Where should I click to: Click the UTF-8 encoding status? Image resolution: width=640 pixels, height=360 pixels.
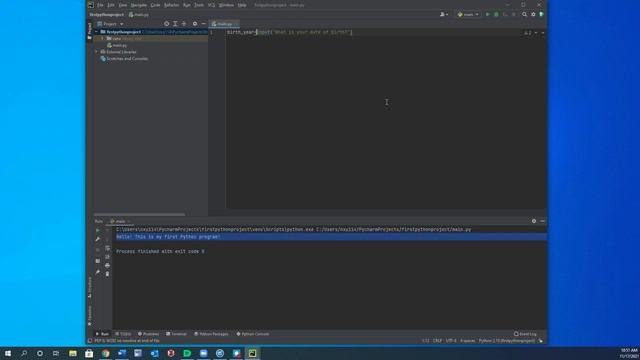pos(451,341)
